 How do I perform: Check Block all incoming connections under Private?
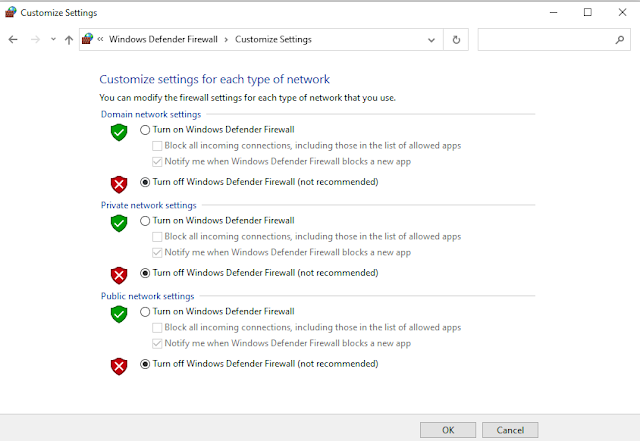(157, 237)
